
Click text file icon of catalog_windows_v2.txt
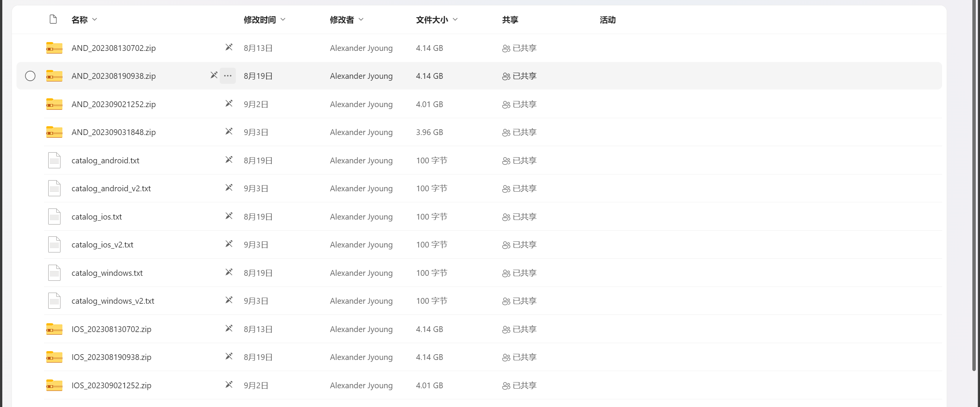54,301
